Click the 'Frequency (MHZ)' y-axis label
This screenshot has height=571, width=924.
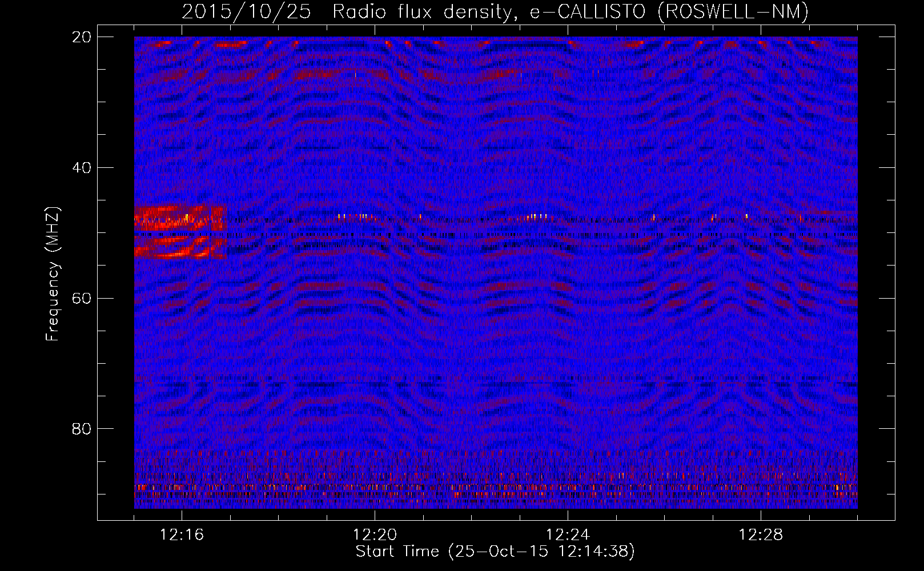point(53,274)
